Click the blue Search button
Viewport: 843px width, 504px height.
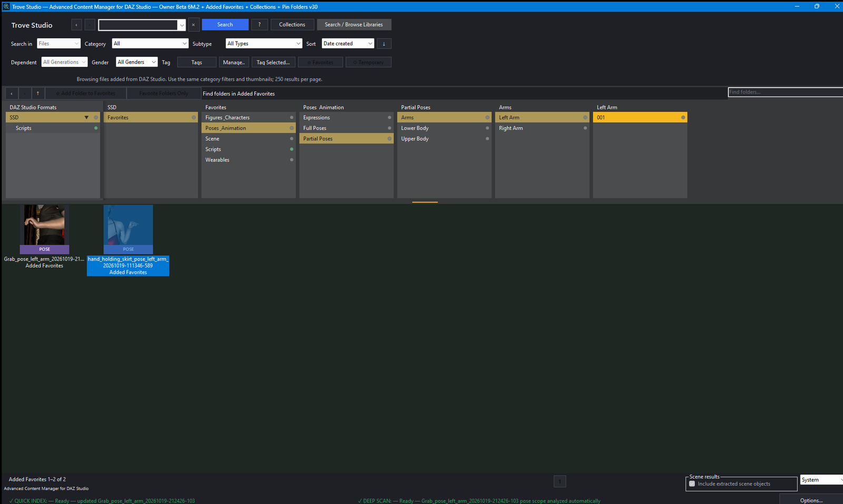[x=225, y=25]
